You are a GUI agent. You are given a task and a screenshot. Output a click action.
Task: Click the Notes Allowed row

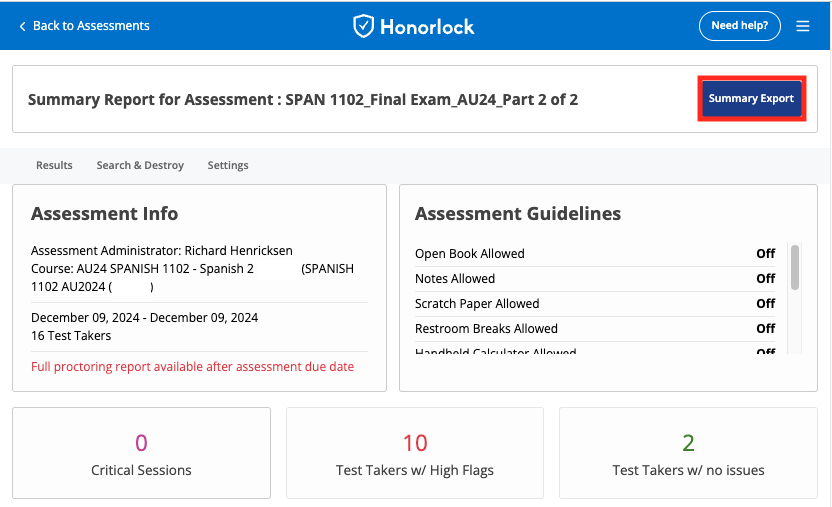point(595,278)
